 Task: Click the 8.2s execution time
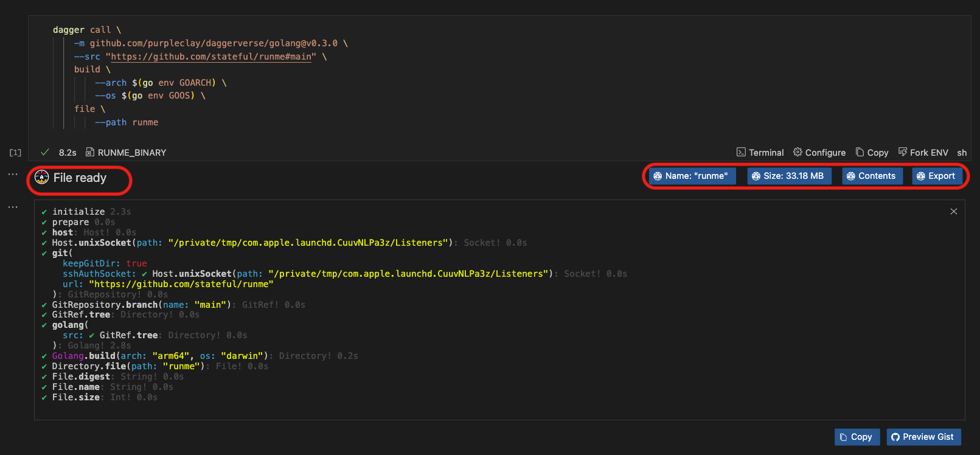[68, 153]
